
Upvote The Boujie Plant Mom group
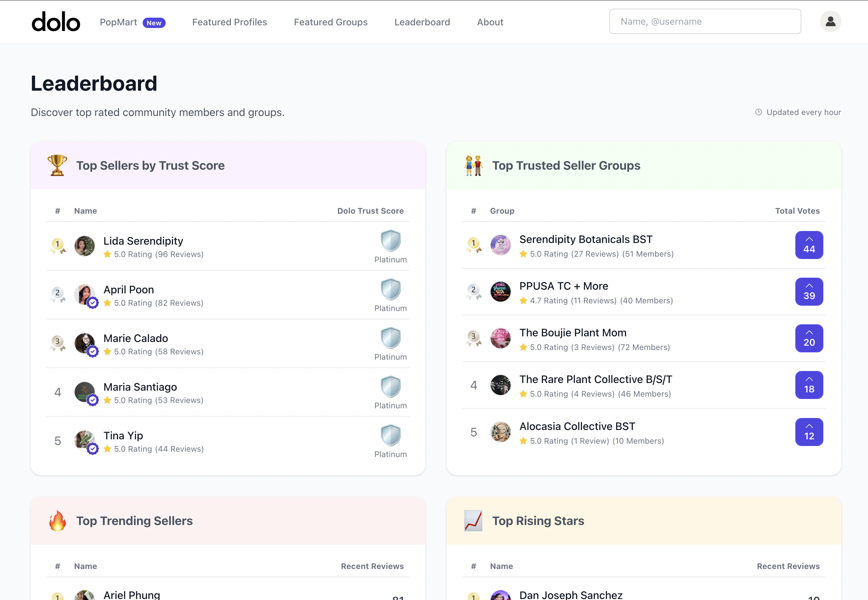[x=809, y=338]
